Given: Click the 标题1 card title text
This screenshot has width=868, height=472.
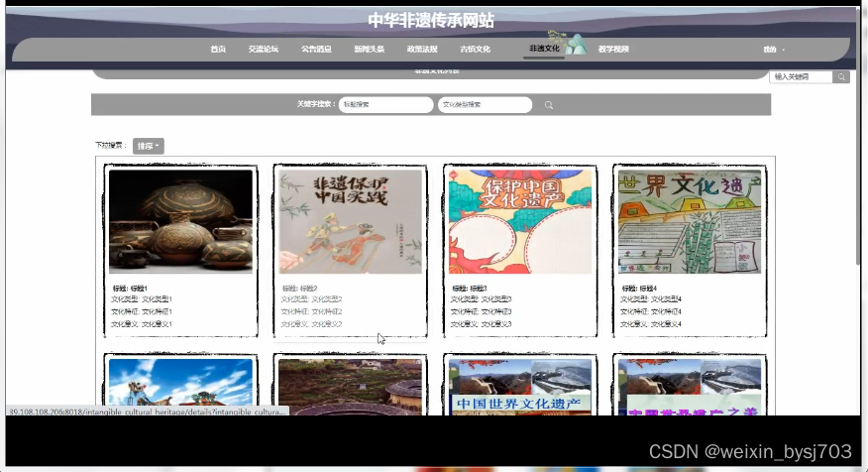Looking at the screenshot, I should (130, 289).
